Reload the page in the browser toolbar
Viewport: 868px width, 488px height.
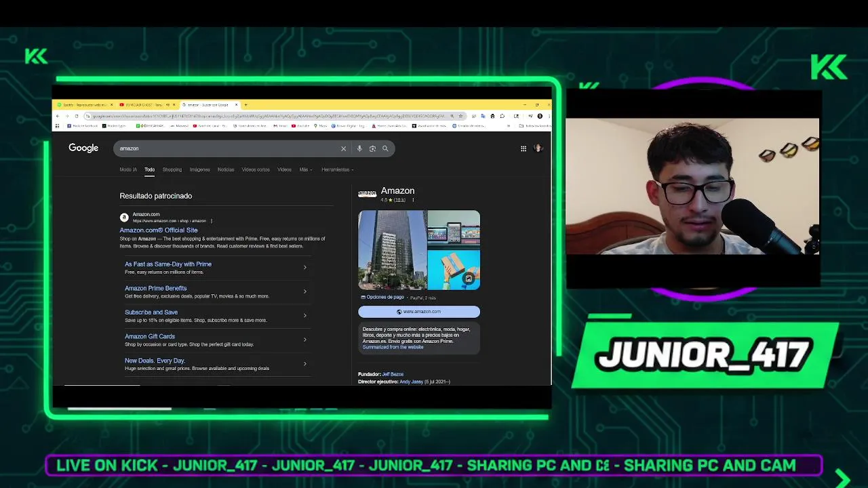click(x=77, y=116)
